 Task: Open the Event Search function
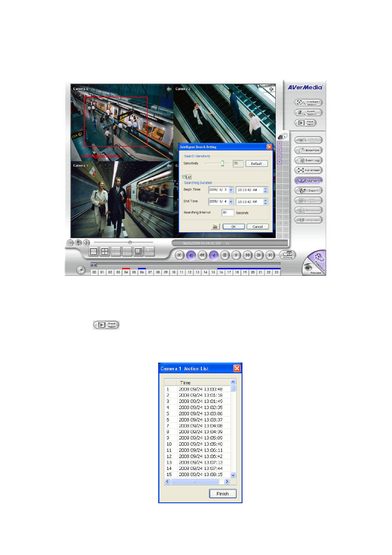[309, 113]
